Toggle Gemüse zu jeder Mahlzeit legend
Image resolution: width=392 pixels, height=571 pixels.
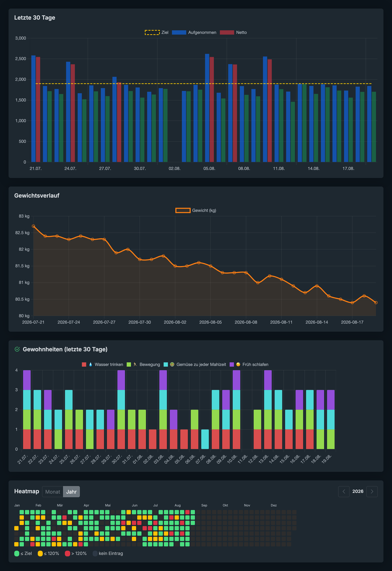click(x=195, y=364)
